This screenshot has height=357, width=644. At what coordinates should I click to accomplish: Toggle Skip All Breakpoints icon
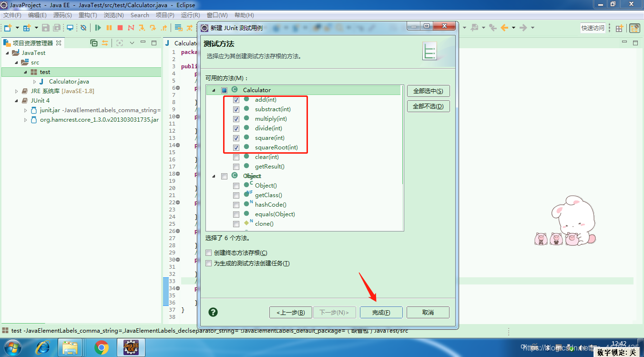click(x=83, y=28)
